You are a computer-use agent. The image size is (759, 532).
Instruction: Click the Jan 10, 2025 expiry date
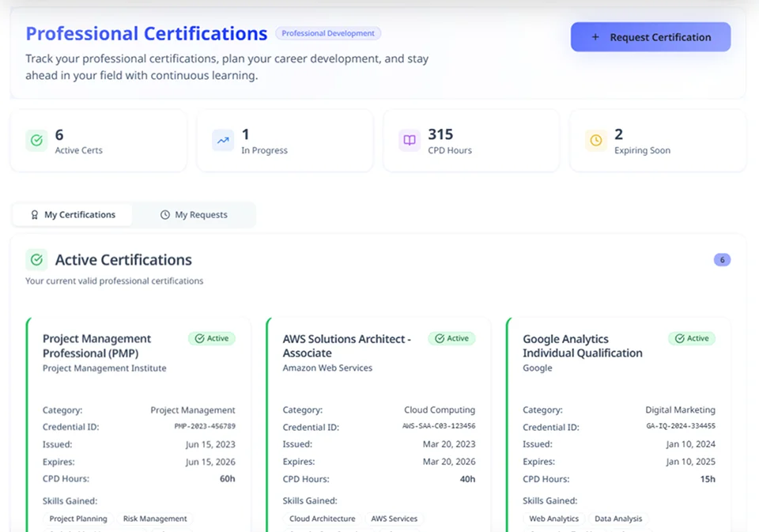pos(691,462)
